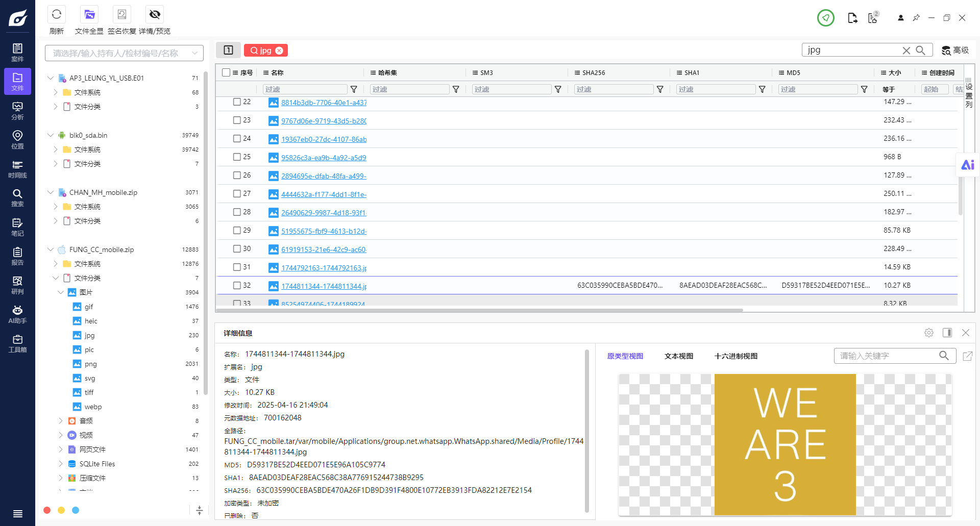Open the 案件 case sidebar icon
The image size is (980, 526).
tap(17, 53)
